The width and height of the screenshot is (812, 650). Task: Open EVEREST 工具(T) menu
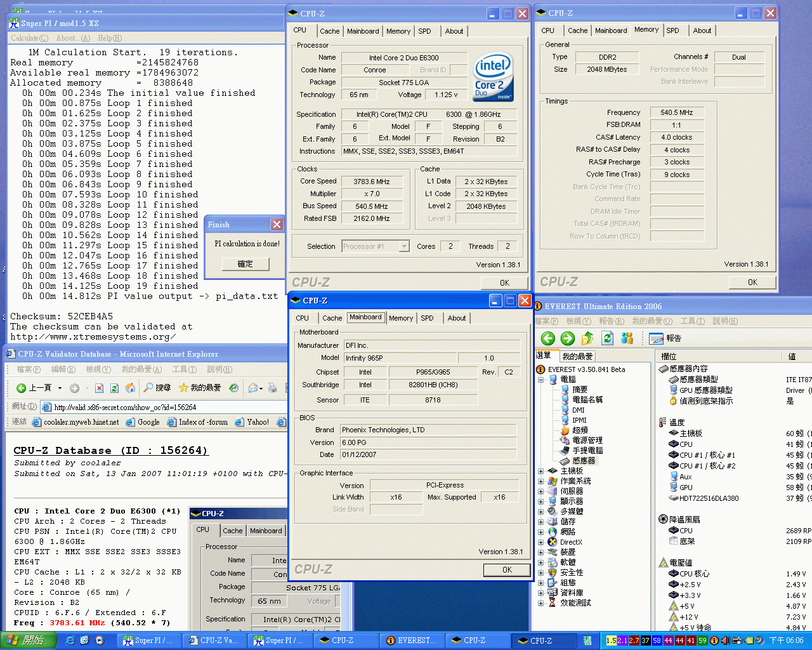click(x=693, y=321)
